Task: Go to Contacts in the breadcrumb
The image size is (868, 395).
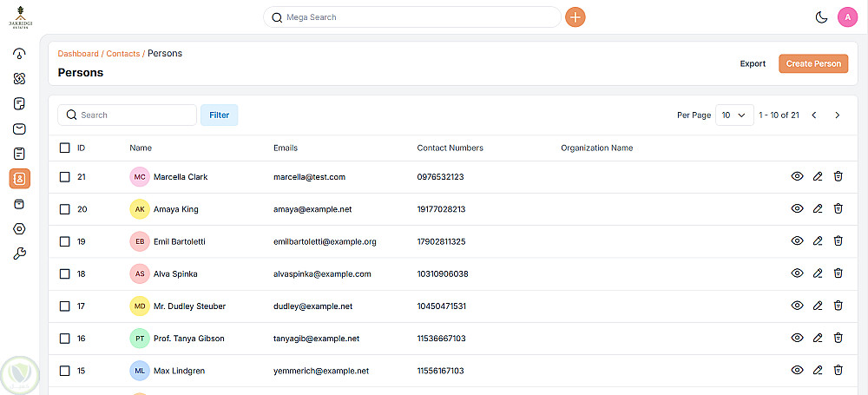Action: 122,54
